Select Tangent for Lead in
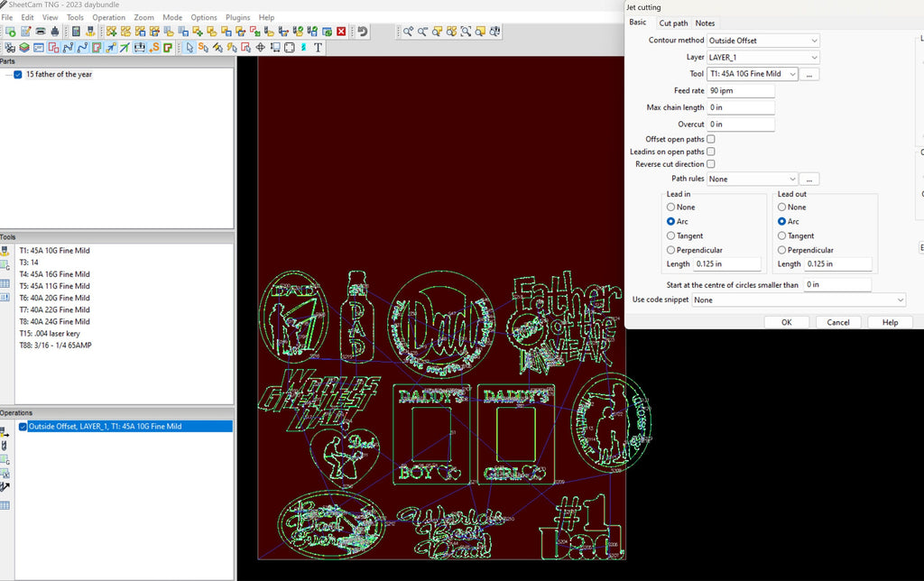This screenshot has width=924, height=581. click(x=670, y=235)
